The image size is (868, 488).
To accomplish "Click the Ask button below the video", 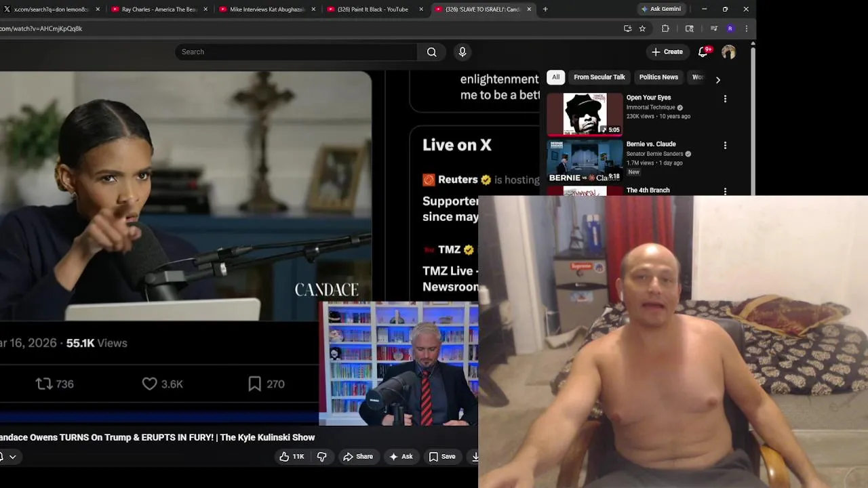I will (401, 457).
